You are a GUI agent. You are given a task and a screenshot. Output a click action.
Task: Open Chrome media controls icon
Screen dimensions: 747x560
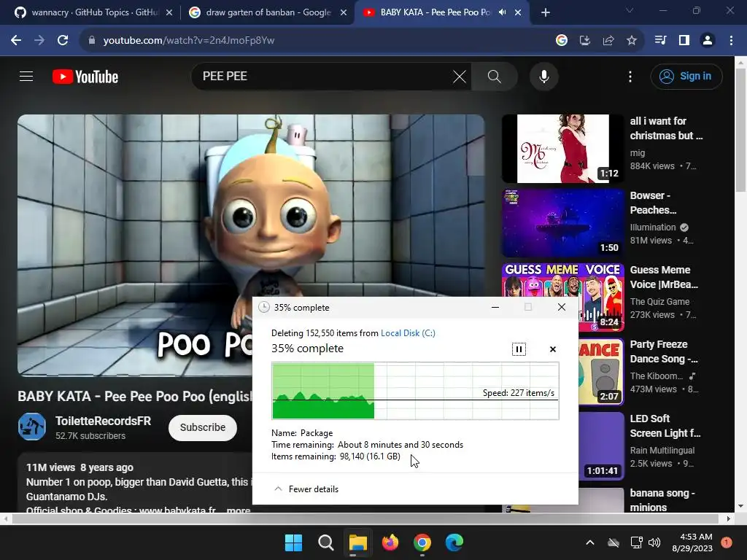[x=661, y=41]
